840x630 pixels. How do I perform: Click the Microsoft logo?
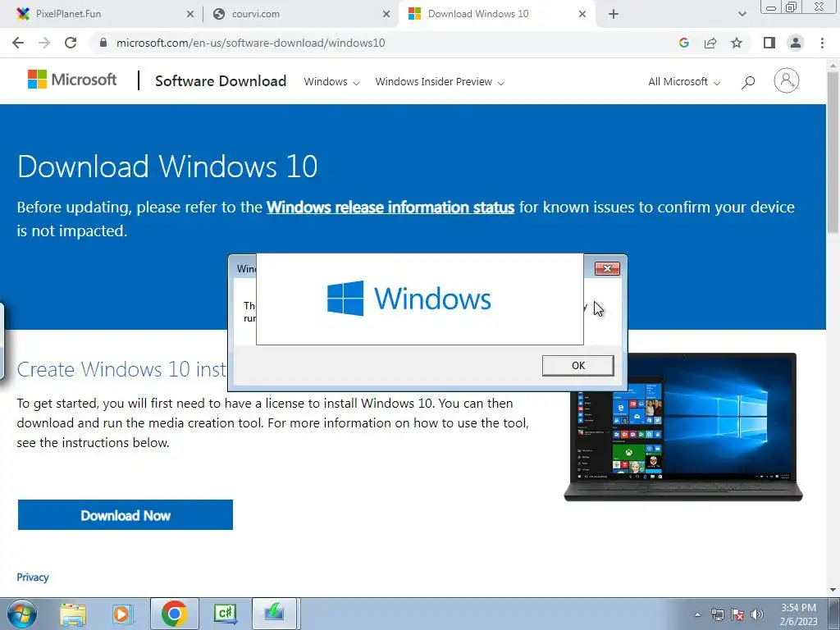(72, 80)
